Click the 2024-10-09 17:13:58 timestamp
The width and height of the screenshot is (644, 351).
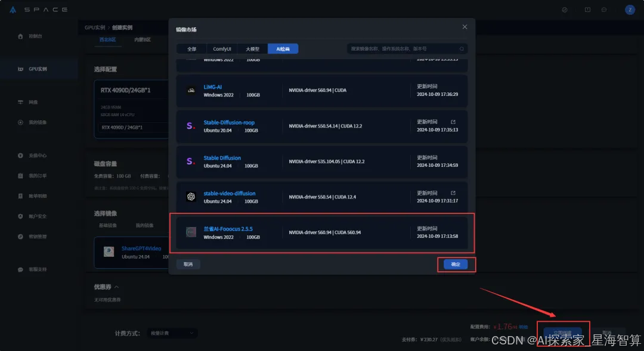[x=437, y=236]
